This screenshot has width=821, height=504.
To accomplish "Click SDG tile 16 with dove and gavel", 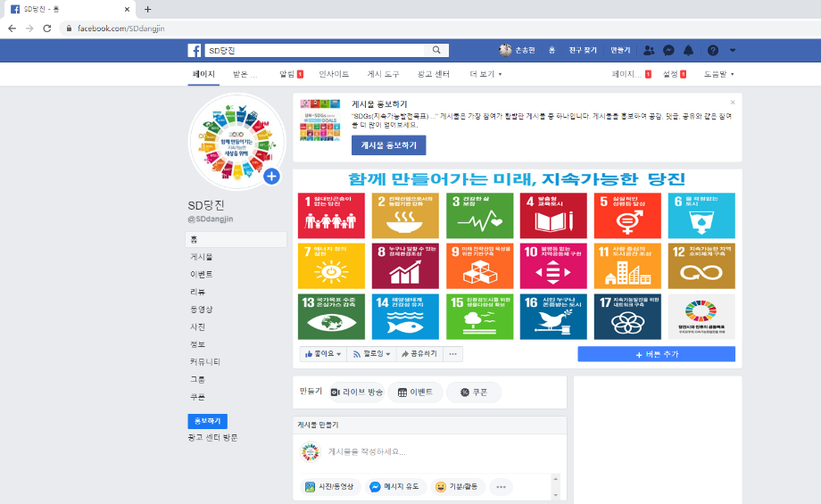I will [553, 317].
